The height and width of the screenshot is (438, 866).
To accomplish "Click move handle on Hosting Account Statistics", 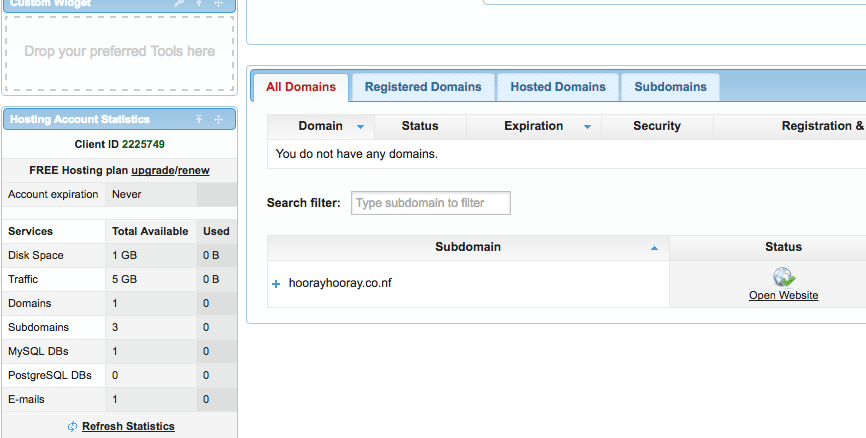I will click(x=219, y=119).
